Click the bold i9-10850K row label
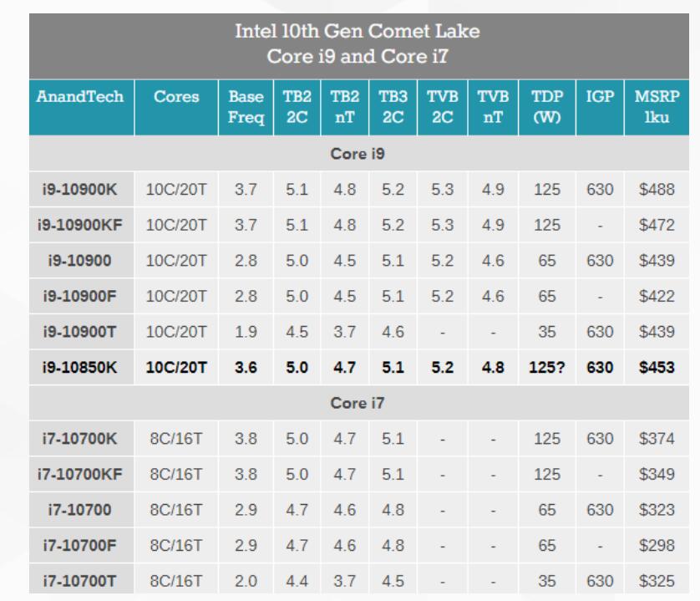This screenshot has height=601, width=700. point(80,368)
